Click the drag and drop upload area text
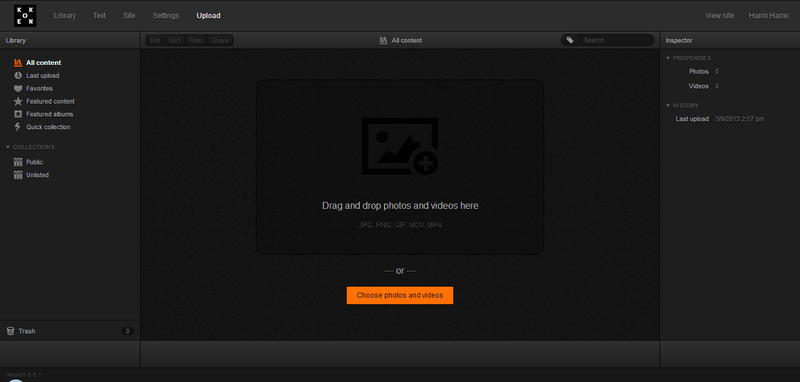This screenshot has height=382, width=800. point(400,206)
